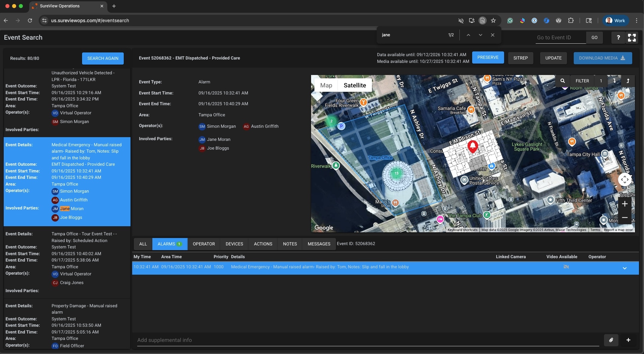Click the SEARCH AGAIN button
The image size is (644, 354).
click(103, 58)
